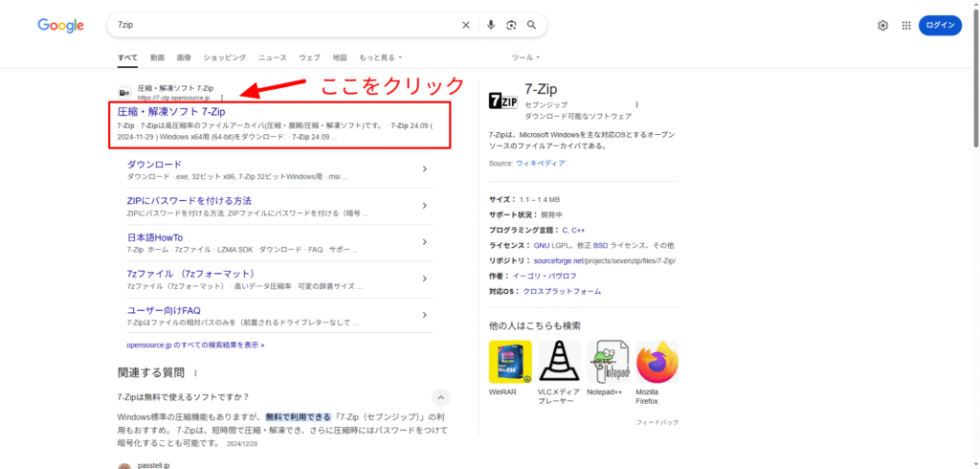980x469 pixels.
Task: Switch to the 動画 tab
Action: [157, 57]
